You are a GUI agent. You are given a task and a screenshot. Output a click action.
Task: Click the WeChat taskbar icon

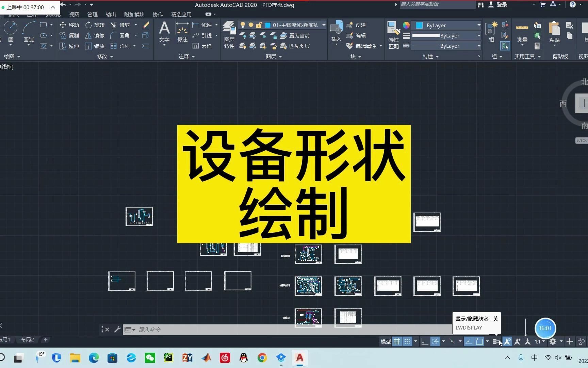tap(150, 358)
